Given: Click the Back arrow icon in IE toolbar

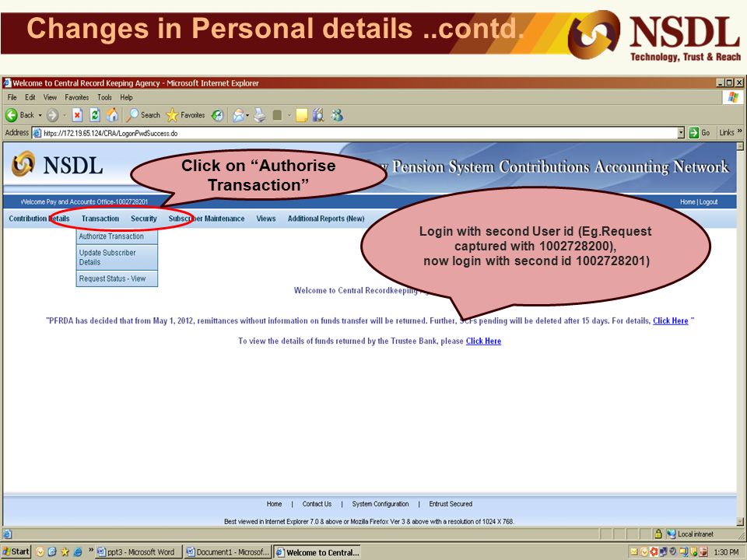Looking at the screenshot, I should [12, 115].
